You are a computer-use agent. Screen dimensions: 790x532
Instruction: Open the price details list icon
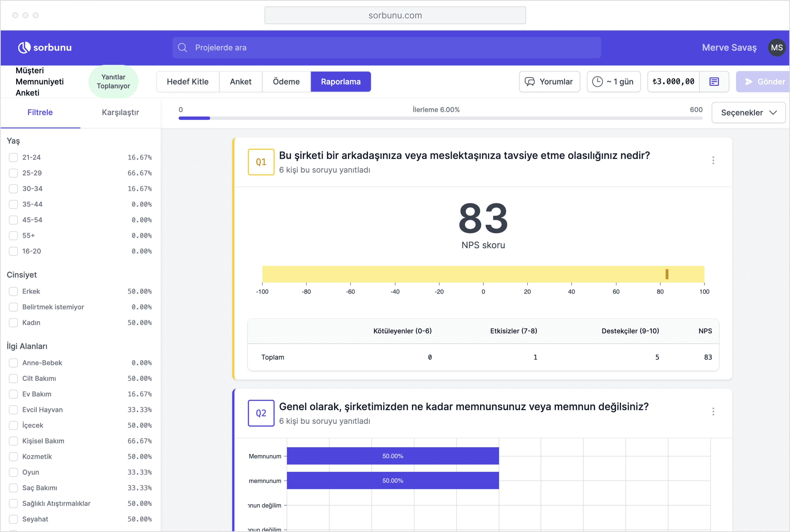[x=714, y=81]
